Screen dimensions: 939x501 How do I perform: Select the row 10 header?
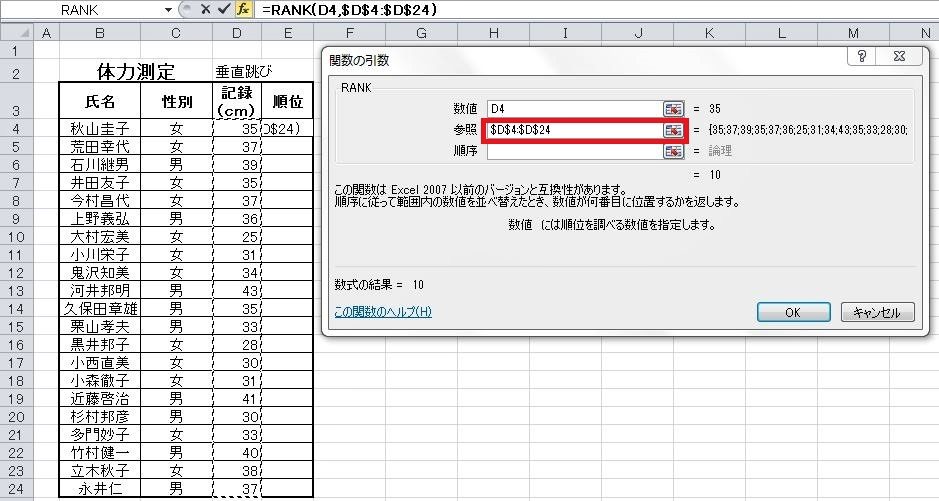coord(16,237)
